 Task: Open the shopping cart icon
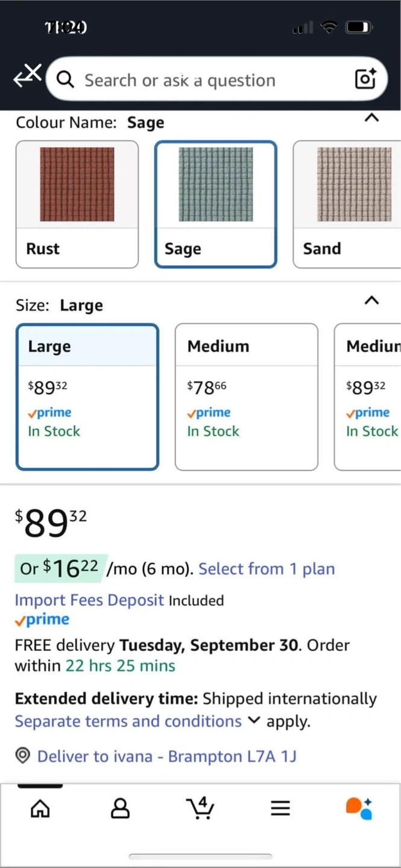200,808
